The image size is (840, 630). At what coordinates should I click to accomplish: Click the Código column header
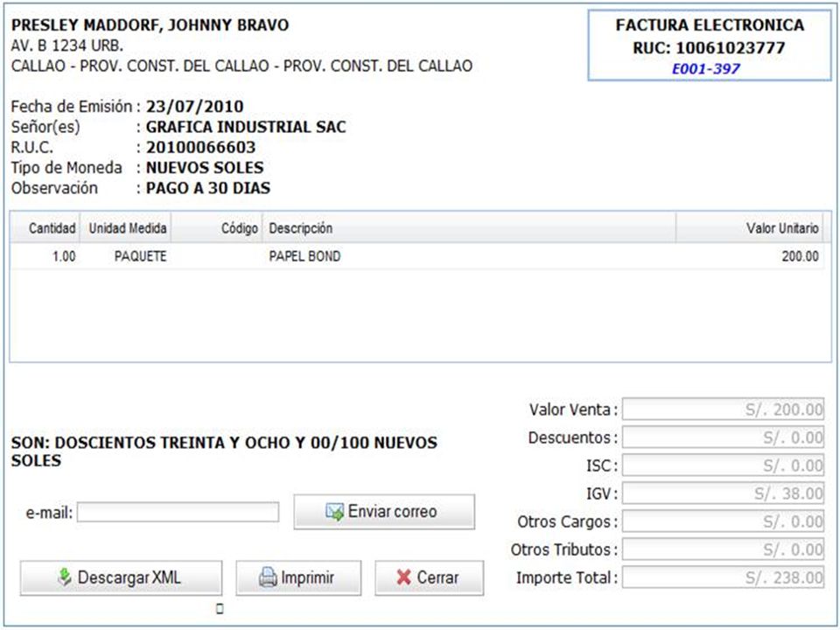coord(217,228)
